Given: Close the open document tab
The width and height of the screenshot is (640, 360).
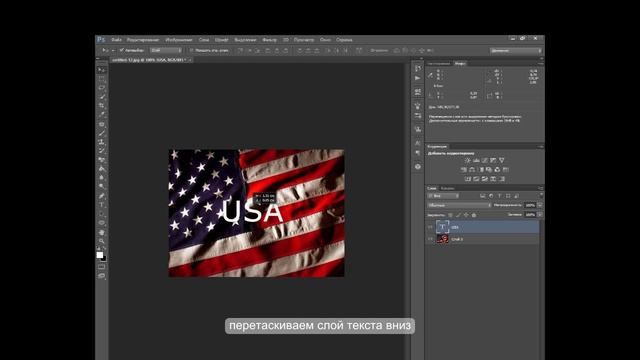Looking at the screenshot, I should [190, 60].
